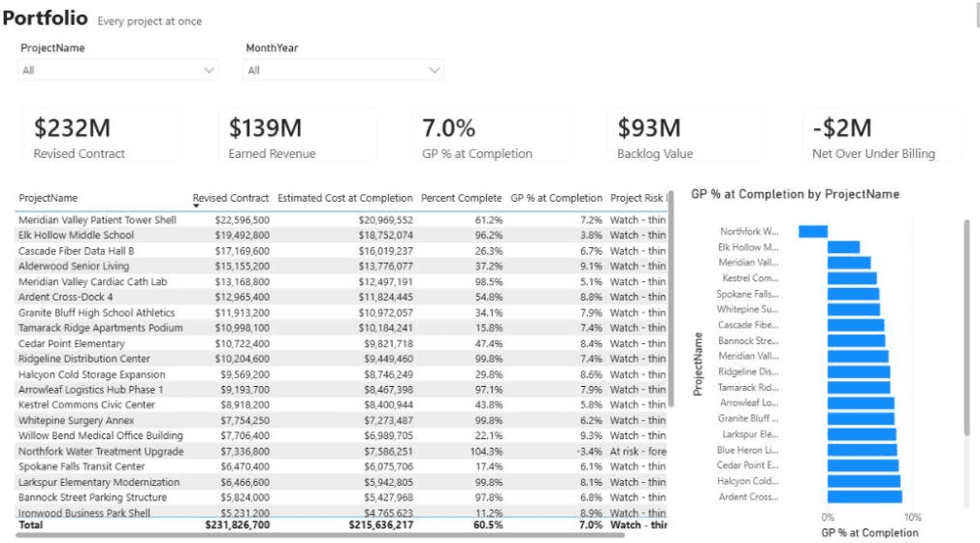The image size is (980, 543).
Task: Select Kestrel Commons Civic Center row
Action: (x=342, y=405)
